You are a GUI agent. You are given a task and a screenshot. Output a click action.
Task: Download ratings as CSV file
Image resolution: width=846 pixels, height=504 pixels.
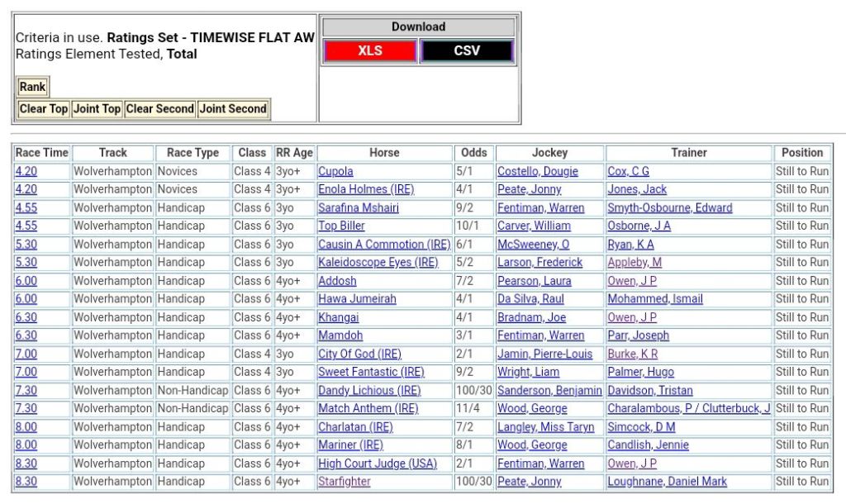tap(467, 51)
